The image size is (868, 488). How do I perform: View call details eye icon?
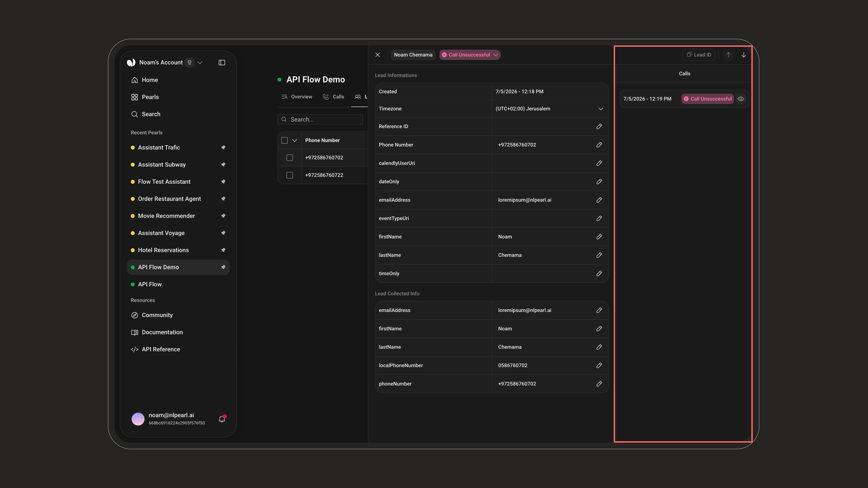(x=741, y=99)
